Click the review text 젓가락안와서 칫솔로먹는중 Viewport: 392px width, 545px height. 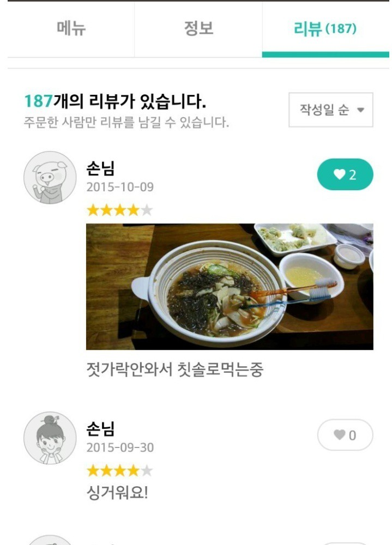coord(174,370)
